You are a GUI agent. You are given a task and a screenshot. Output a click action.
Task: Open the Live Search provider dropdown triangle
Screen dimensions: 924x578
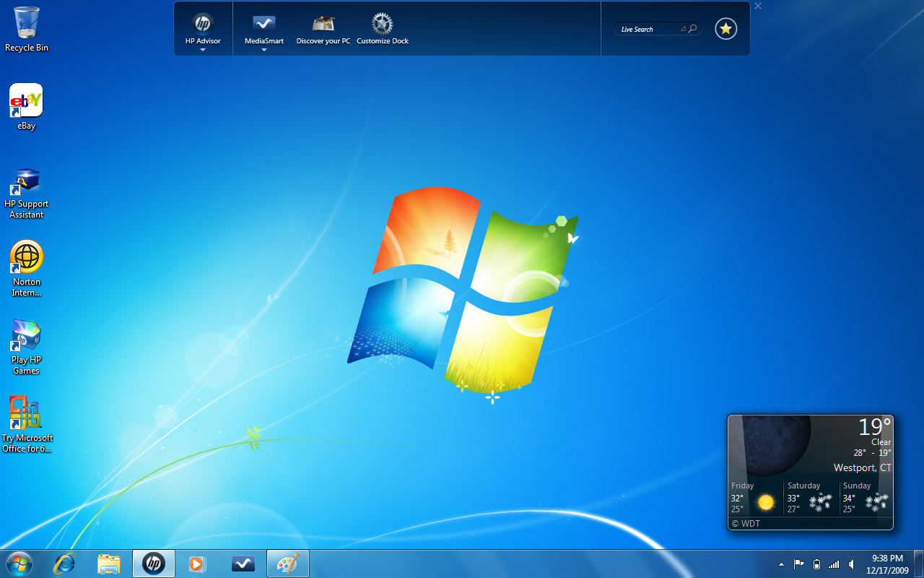click(x=683, y=29)
